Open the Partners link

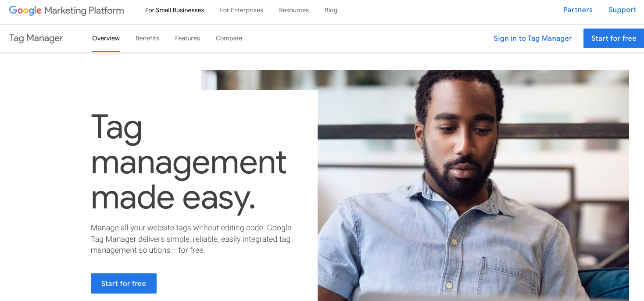578,10
